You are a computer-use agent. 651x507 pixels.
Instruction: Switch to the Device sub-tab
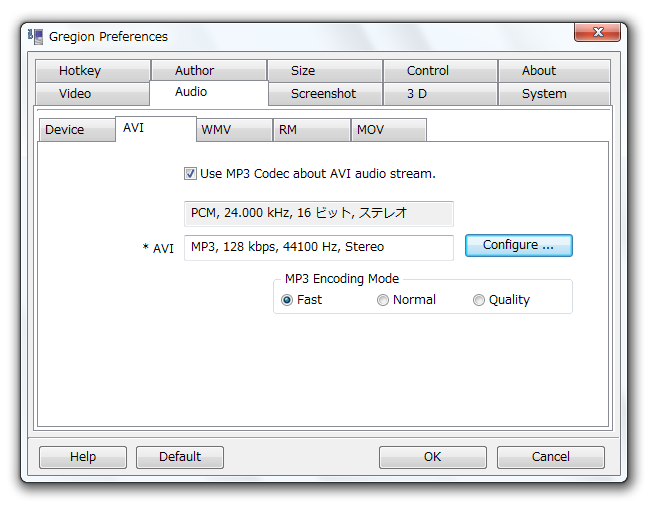tap(77, 130)
